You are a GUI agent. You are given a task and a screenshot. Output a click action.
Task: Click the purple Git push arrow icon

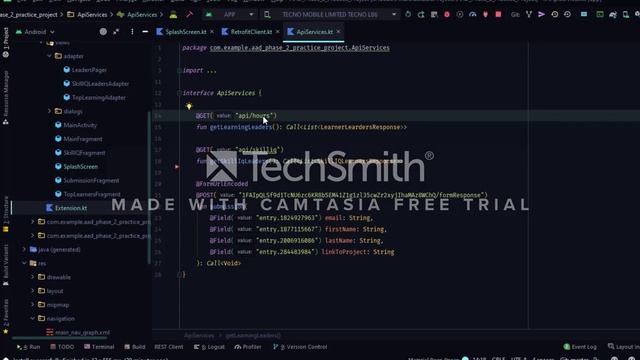coord(542,15)
